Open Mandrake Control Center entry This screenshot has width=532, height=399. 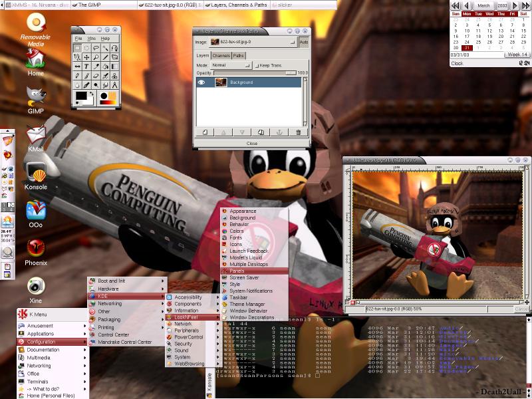pyautogui.click(x=126, y=342)
